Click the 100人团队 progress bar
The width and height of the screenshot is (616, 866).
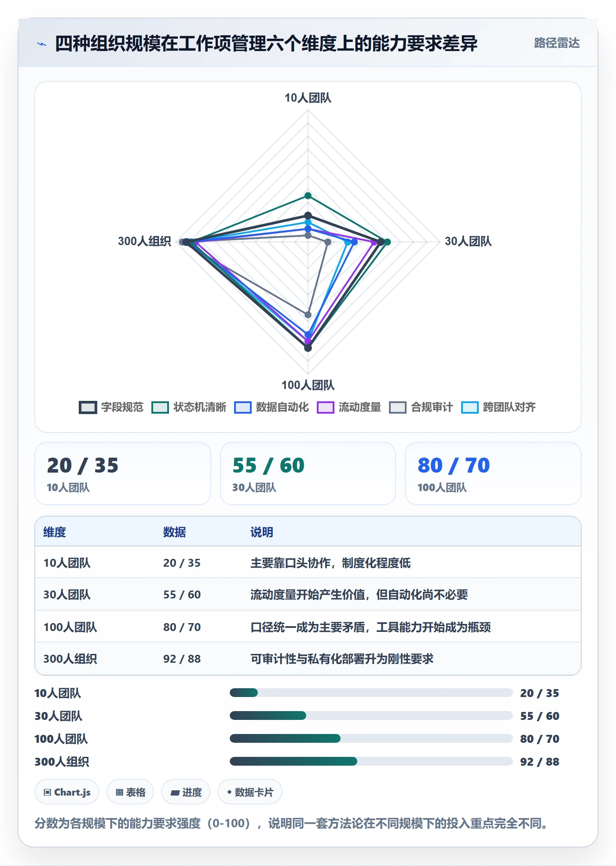371,739
